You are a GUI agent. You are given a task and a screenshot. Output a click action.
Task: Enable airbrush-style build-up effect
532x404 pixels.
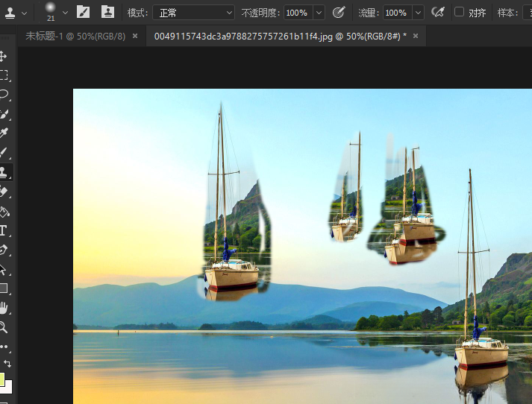pos(438,13)
